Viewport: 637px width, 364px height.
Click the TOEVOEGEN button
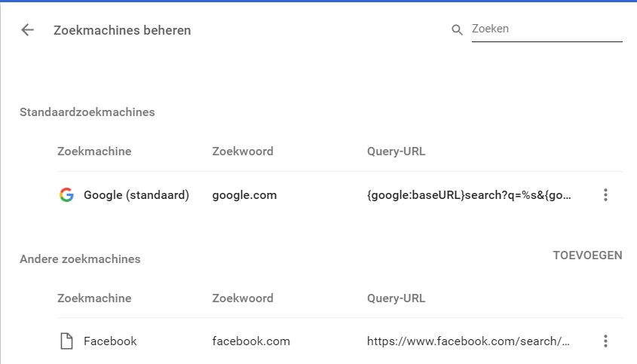tap(587, 255)
